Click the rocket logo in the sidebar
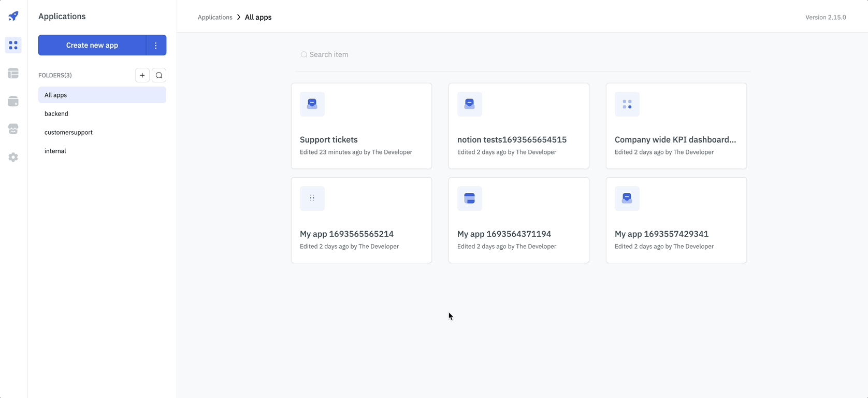868x398 pixels. coord(13,16)
